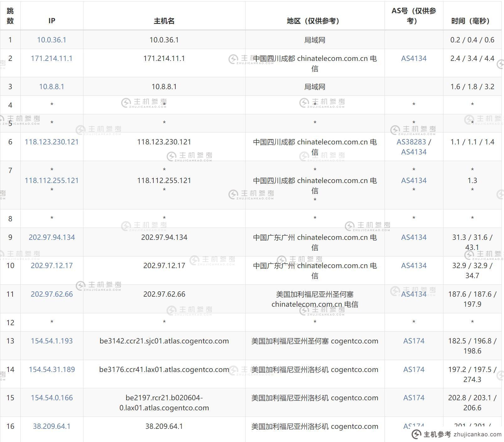Open IP link 10.8.8.1

click(x=51, y=87)
